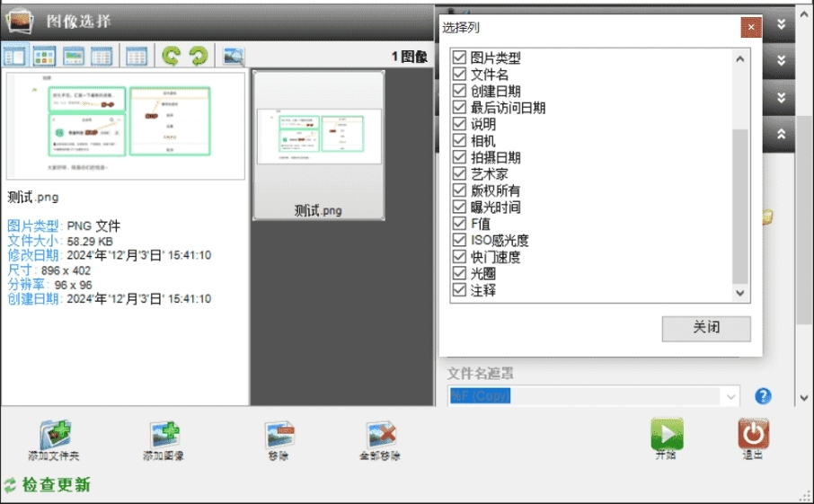Click the 修改日期 info label
This screenshot has height=504, width=814.
click(x=33, y=255)
